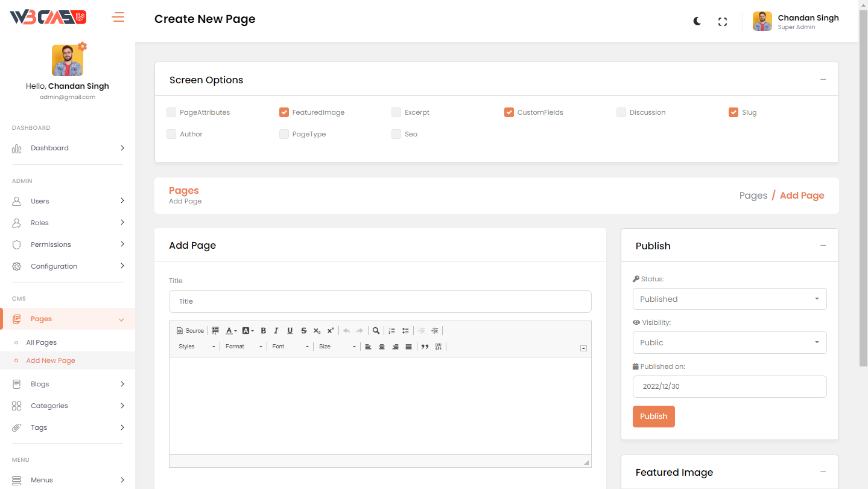Collapse the Screen Options panel
This screenshot has width=868, height=489.
coord(823,80)
